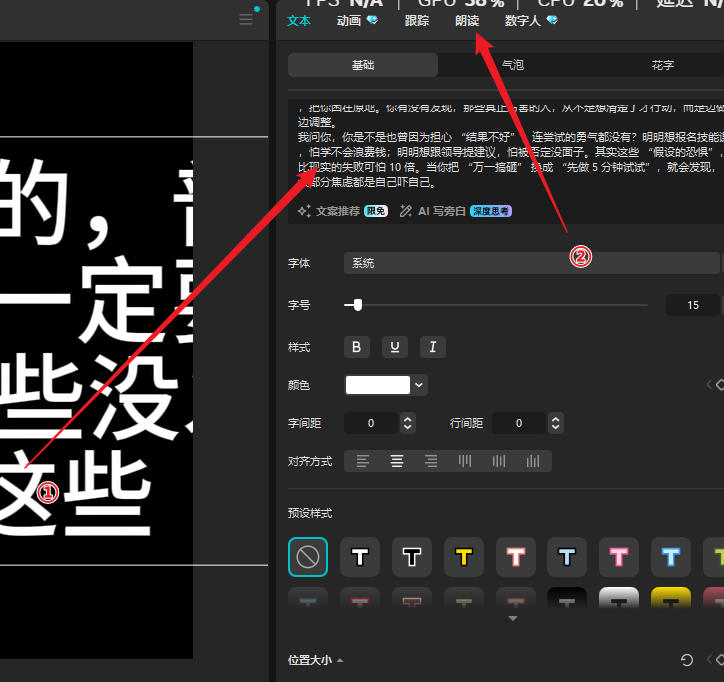Align text to the right
This screenshot has height=682, width=724.
[x=431, y=461]
